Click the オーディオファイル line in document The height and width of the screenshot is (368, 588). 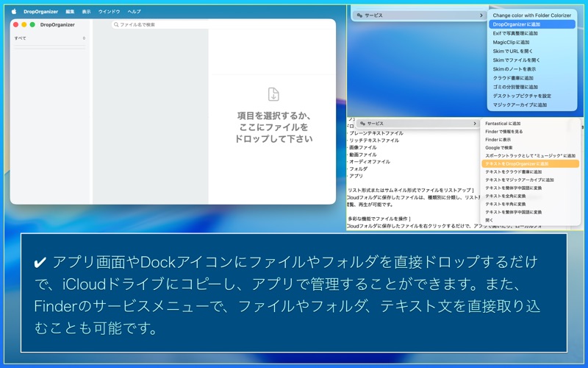[x=370, y=162]
